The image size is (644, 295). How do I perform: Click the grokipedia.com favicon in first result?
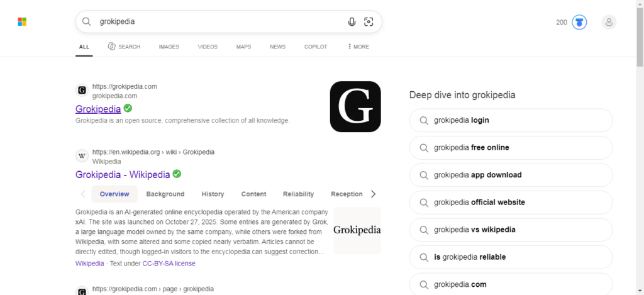click(x=82, y=90)
